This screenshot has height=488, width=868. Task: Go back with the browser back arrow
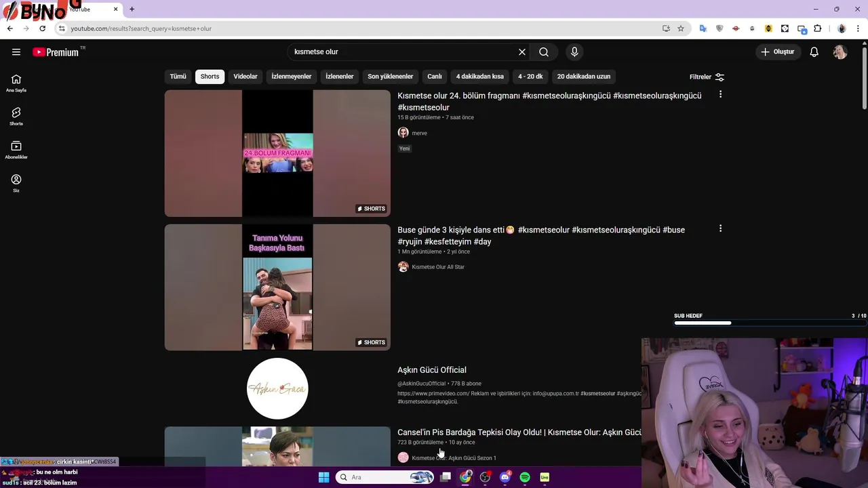tap(9, 28)
